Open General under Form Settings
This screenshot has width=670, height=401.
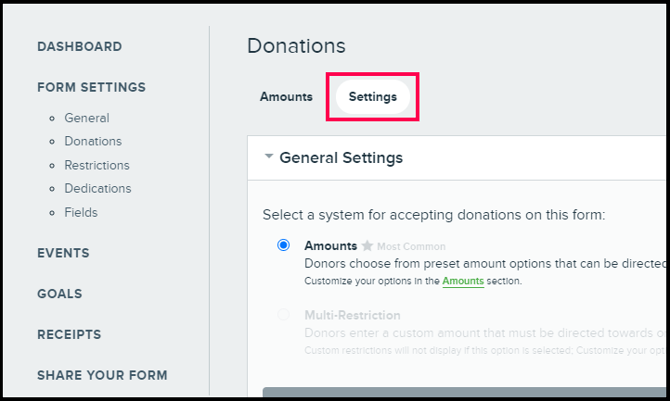pos(87,118)
